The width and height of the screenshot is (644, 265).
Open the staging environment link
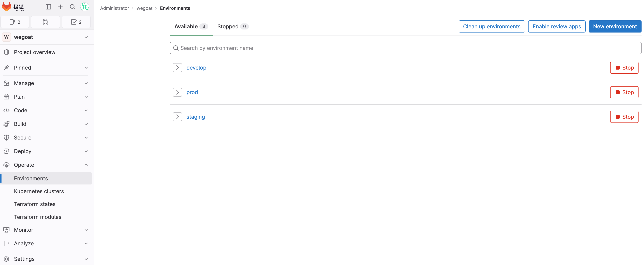(196, 117)
